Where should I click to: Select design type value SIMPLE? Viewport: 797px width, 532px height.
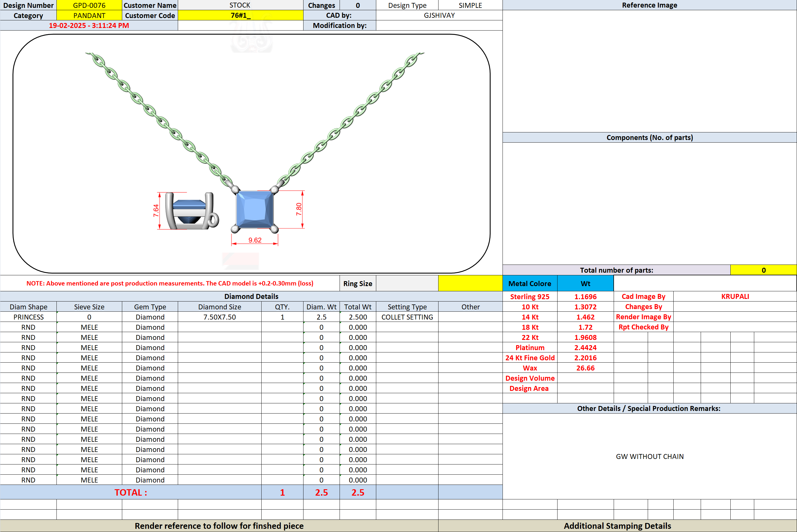point(471,5)
